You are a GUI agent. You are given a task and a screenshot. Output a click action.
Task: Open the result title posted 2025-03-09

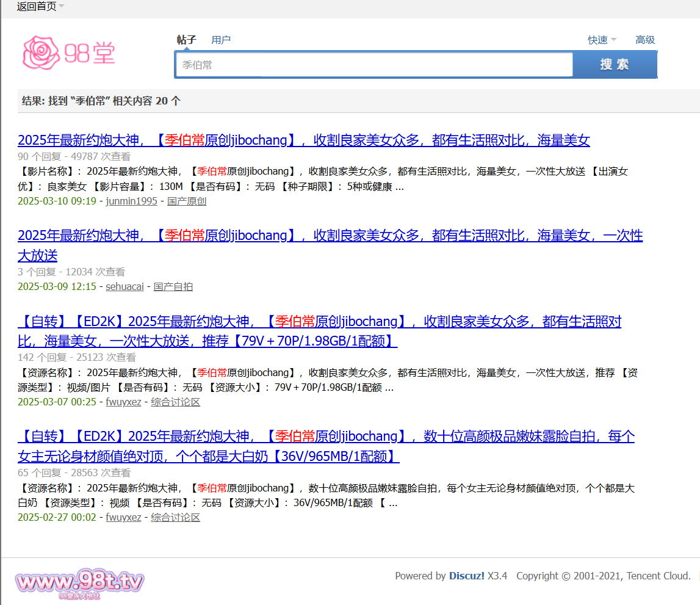pyautogui.click(x=330, y=236)
